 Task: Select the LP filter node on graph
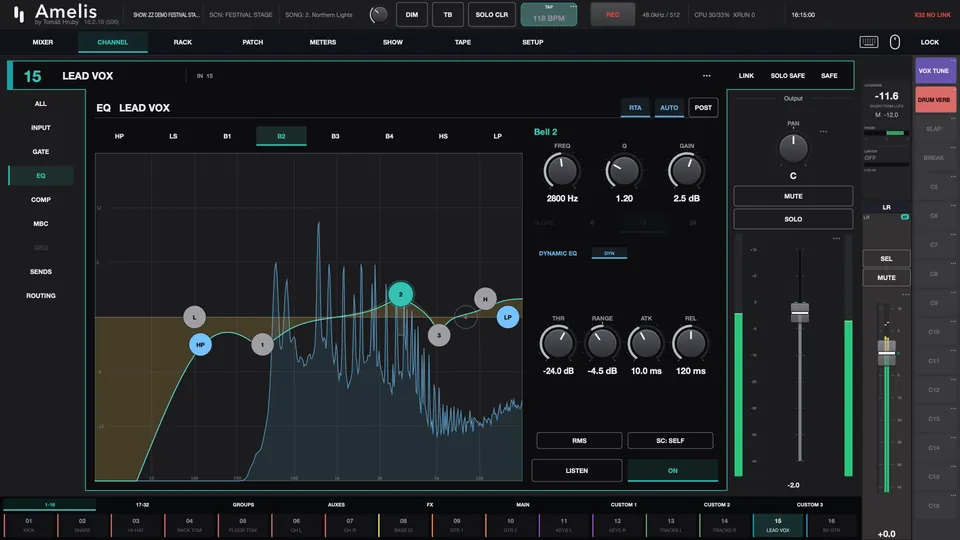click(x=508, y=317)
